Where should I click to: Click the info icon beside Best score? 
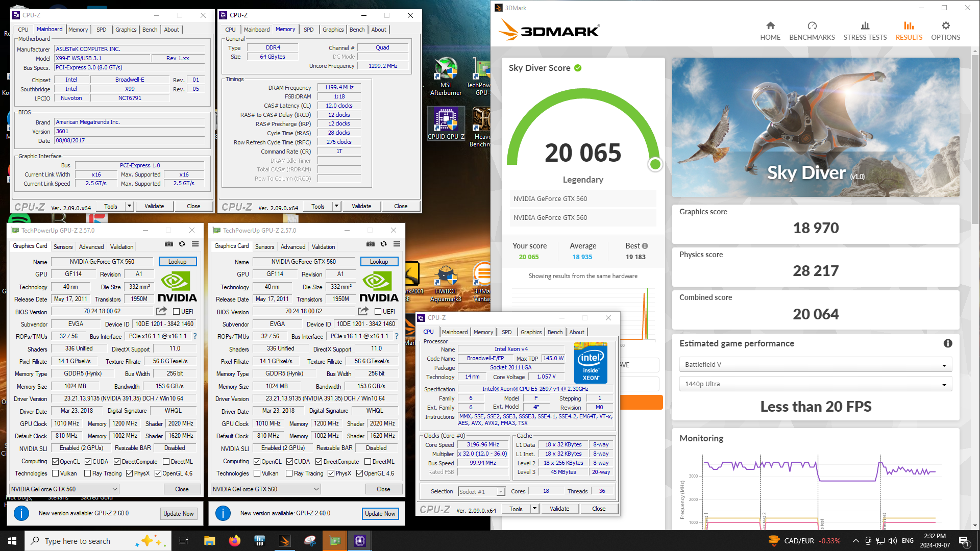pyautogui.click(x=645, y=246)
